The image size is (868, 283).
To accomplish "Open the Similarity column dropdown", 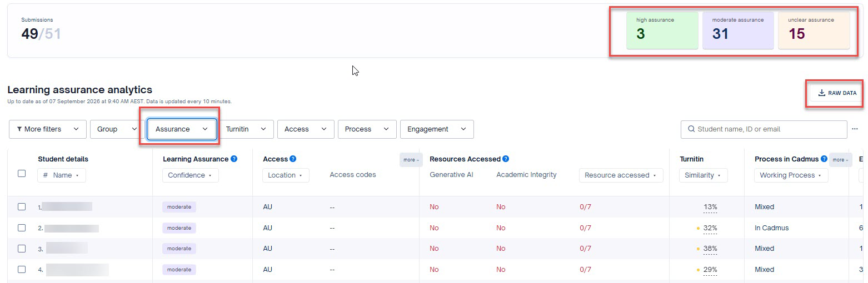I will tap(703, 175).
